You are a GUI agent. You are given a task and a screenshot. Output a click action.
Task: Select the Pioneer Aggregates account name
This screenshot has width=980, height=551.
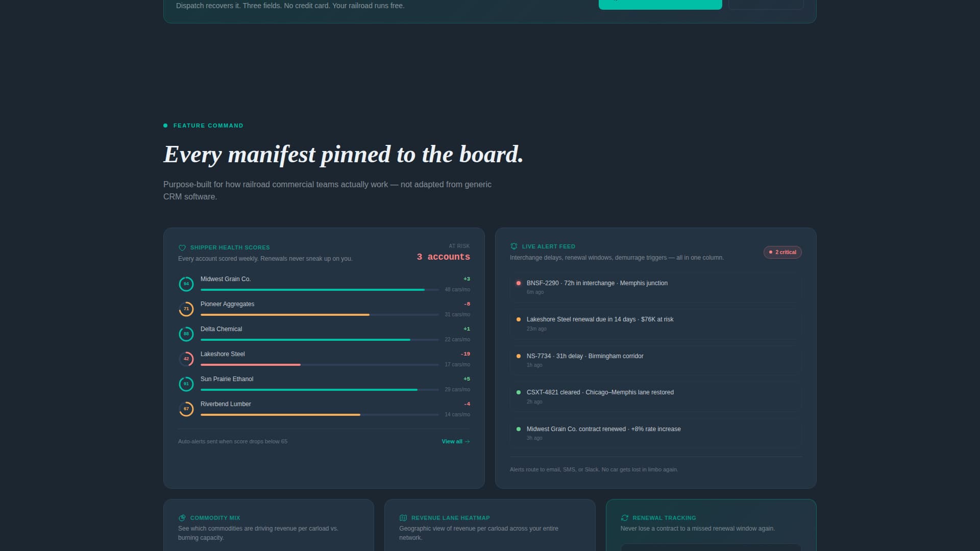click(227, 304)
